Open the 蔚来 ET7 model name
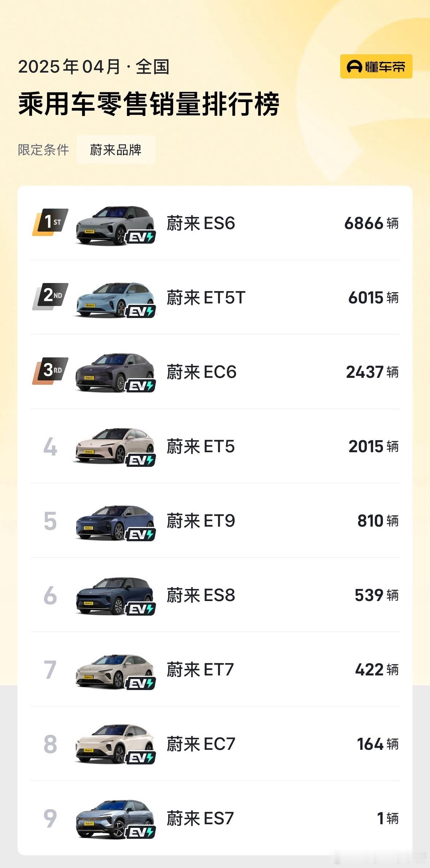Screen dimensions: 430x868 [x=200, y=670]
